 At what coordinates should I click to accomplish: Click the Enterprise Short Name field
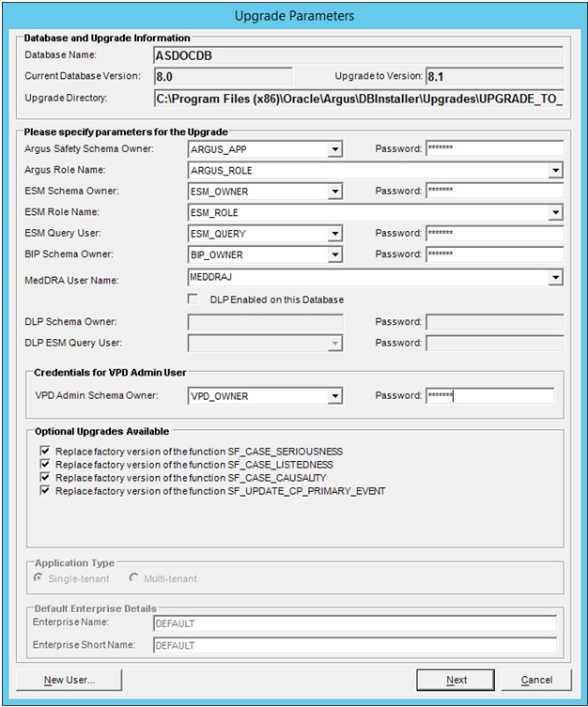pos(355,645)
